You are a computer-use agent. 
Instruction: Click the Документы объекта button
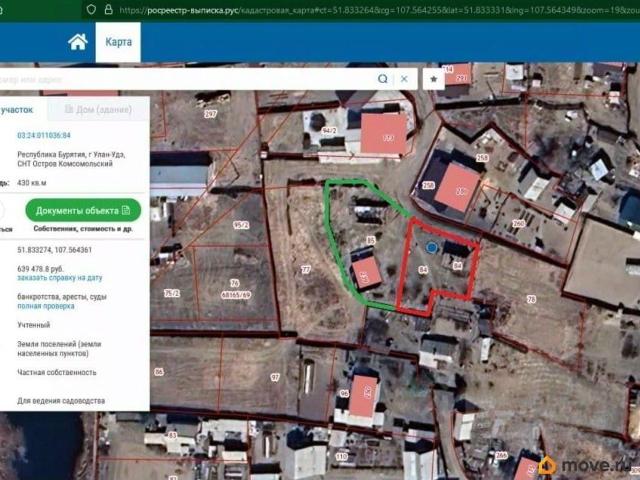(x=83, y=211)
